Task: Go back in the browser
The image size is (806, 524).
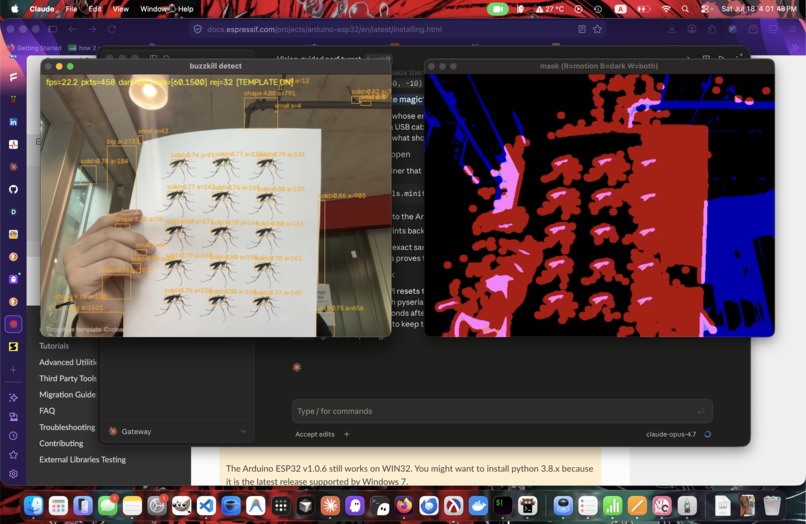Action: pos(72,29)
